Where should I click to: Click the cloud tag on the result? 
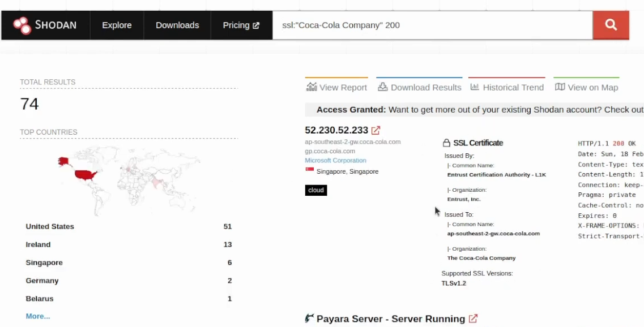(315, 190)
